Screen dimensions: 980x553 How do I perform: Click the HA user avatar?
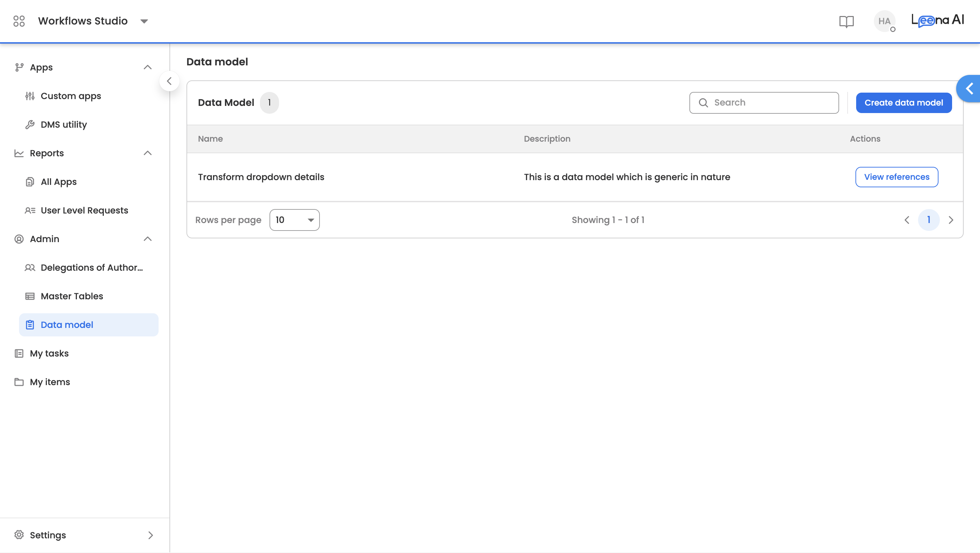(x=884, y=21)
